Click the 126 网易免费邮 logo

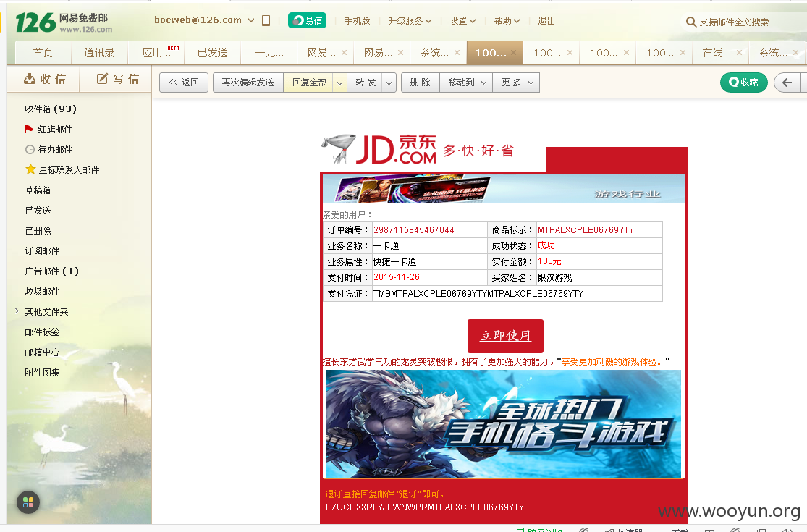pos(64,22)
